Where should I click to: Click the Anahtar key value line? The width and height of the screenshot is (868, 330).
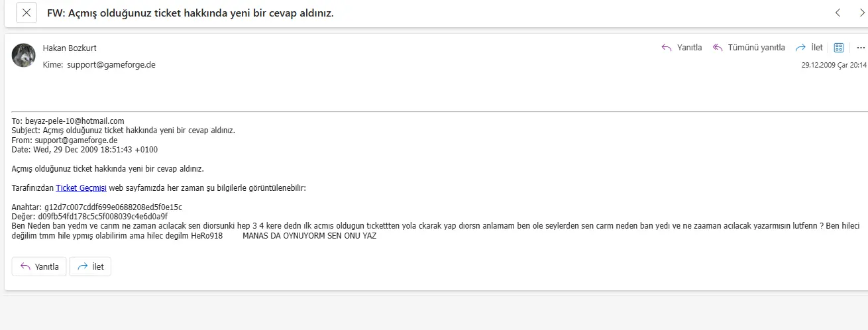pyautogui.click(x=97, y=207)
